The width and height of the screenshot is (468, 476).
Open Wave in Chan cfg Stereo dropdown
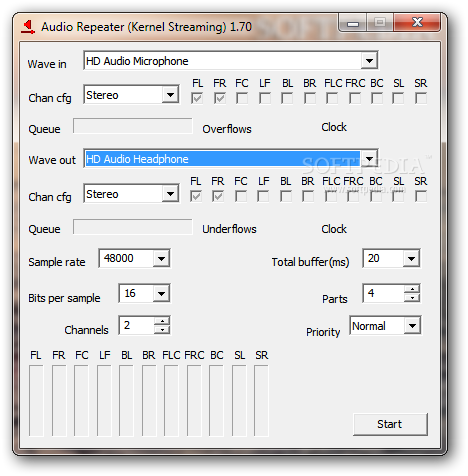click(x=170, y=95)
